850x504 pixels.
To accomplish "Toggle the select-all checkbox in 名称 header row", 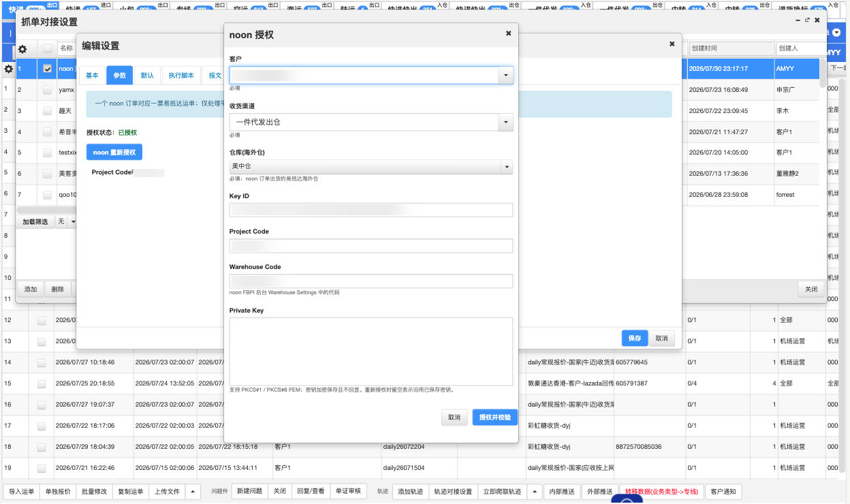I will [47, 49].
